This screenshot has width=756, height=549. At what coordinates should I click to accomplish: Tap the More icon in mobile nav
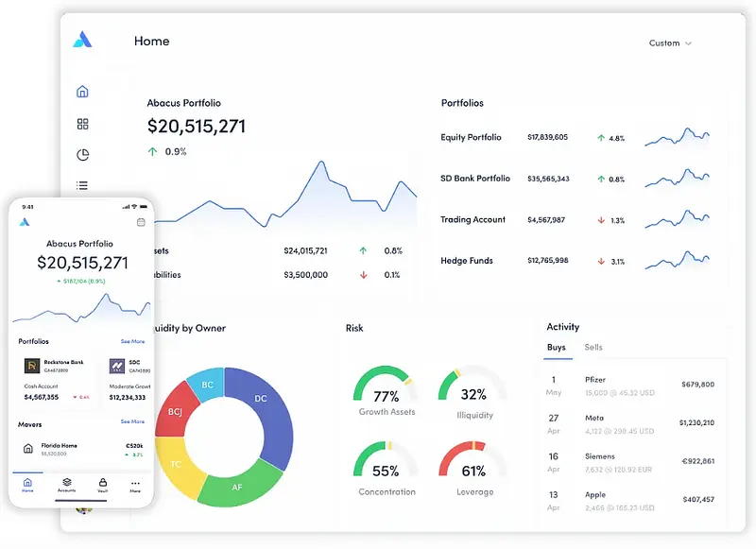pyautogui.click(x=135, y=484)
